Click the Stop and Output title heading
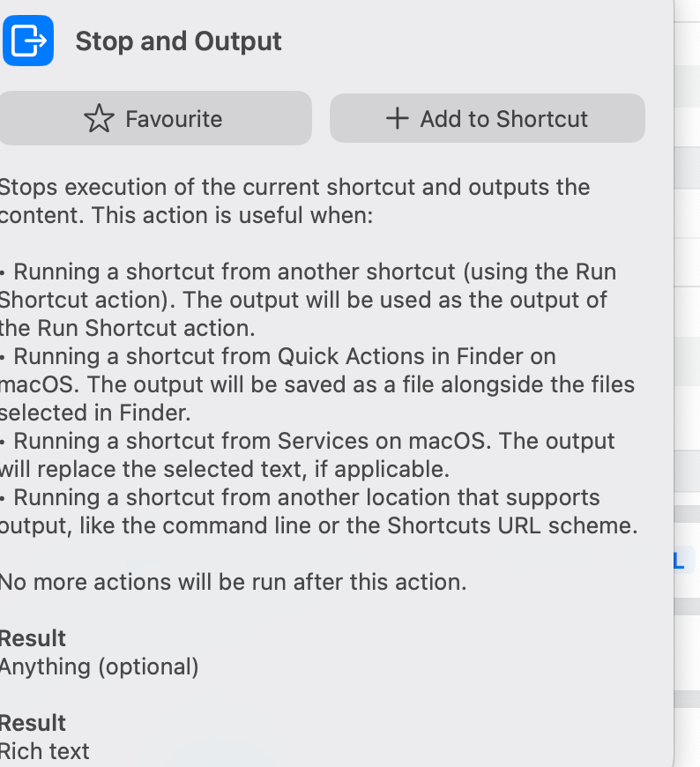 pyautogui.click(x=178, y=41)
